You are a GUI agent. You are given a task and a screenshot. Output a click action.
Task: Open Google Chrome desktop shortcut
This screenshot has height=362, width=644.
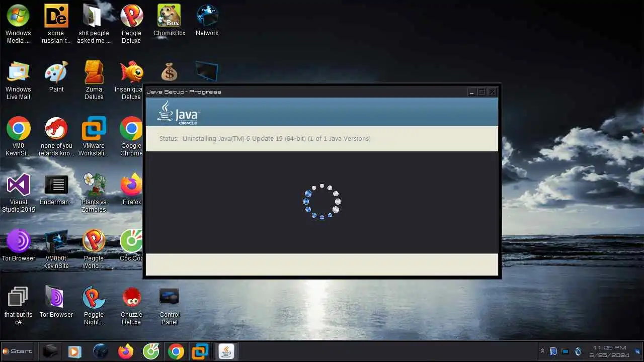131,137
